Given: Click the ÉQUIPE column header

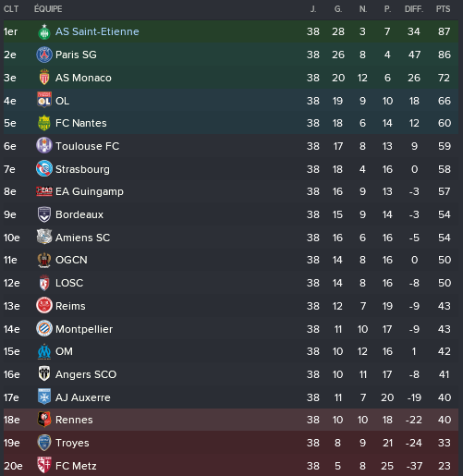Looking at the screenshot, I should (x=48, y=9).
